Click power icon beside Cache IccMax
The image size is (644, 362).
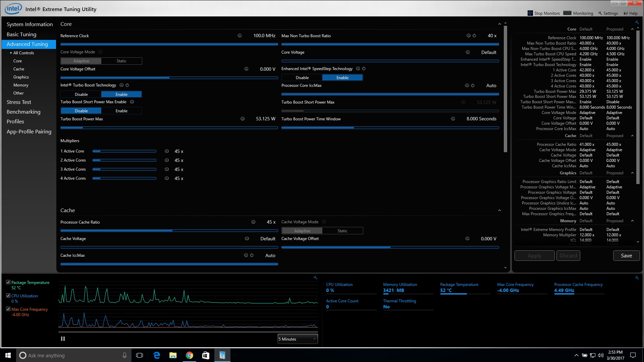click(x=252, y=255)
